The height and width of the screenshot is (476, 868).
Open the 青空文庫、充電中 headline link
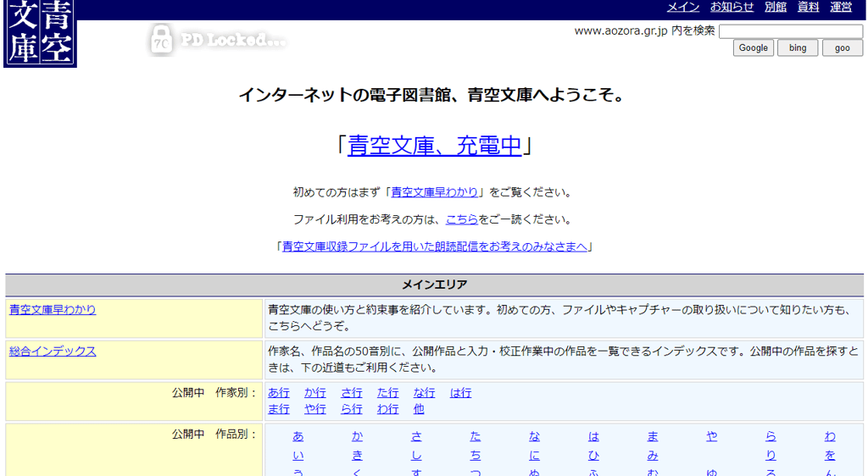click(x=435, y=146)
